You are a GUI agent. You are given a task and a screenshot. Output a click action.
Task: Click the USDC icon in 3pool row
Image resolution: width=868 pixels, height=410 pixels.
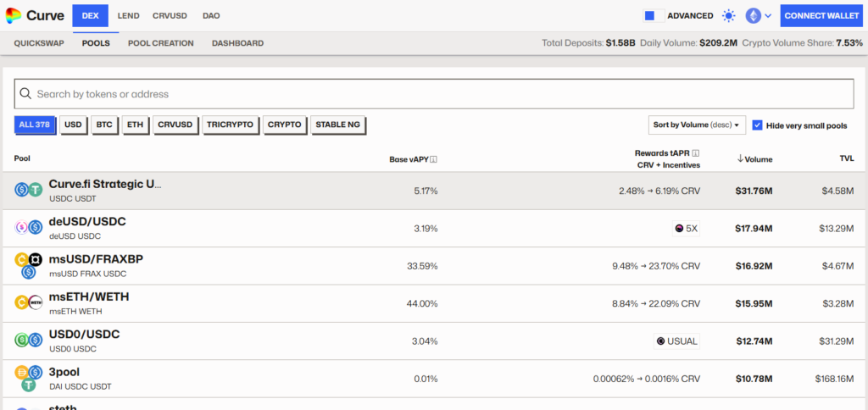tap(36, 372)
